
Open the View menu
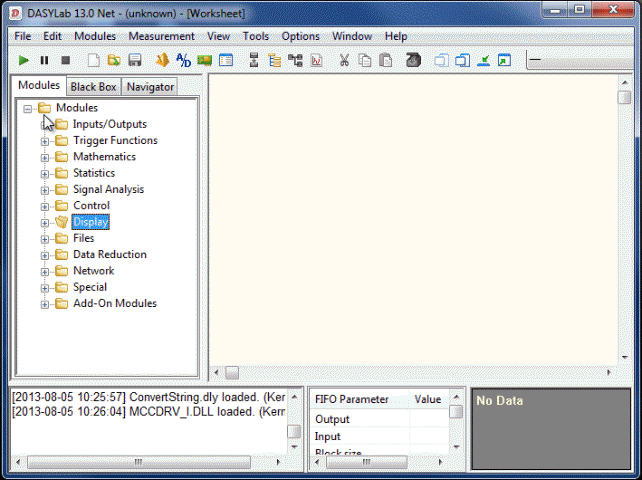[x=218, y=36]
